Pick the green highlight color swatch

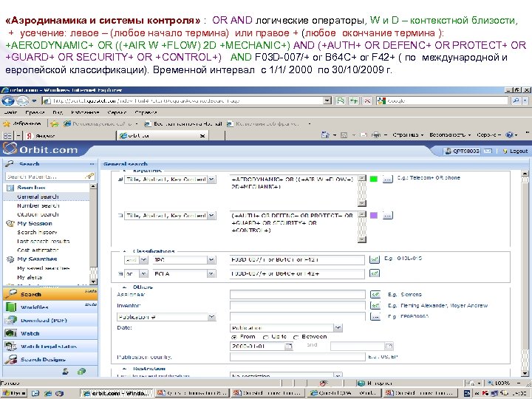tap(374, 179)
